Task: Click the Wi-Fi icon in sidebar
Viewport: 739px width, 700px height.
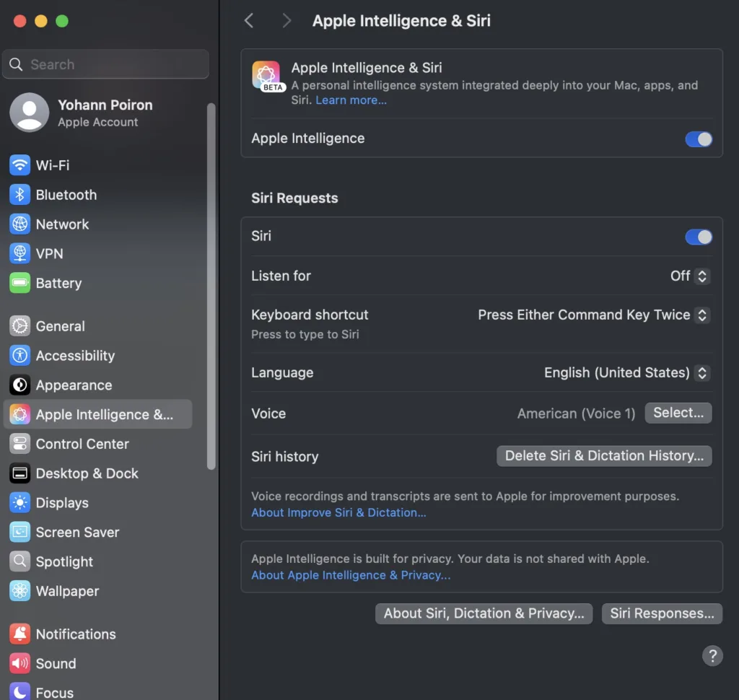Action: 19,165
